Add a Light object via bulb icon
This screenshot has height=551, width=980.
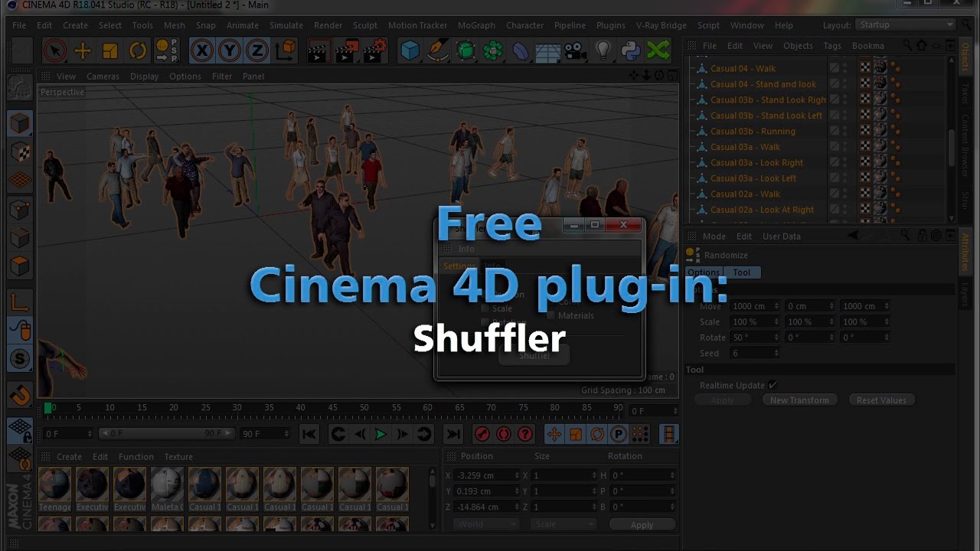point(603,51)
